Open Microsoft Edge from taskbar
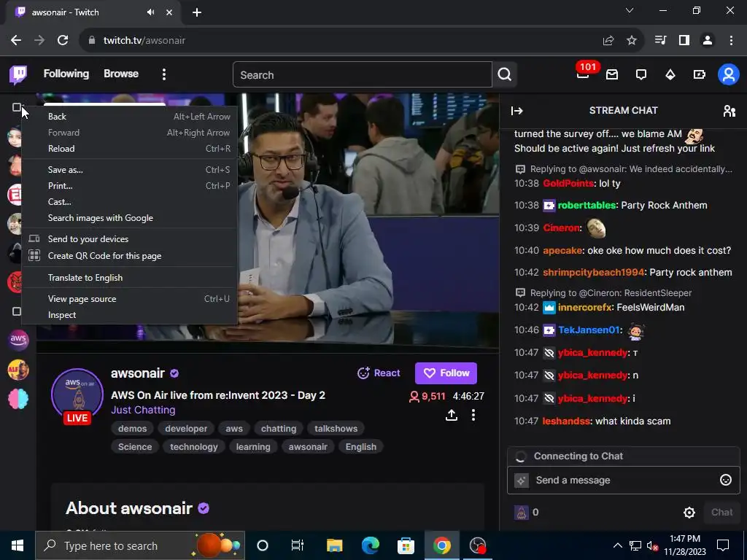747x560 pixels. coord(370,545)
